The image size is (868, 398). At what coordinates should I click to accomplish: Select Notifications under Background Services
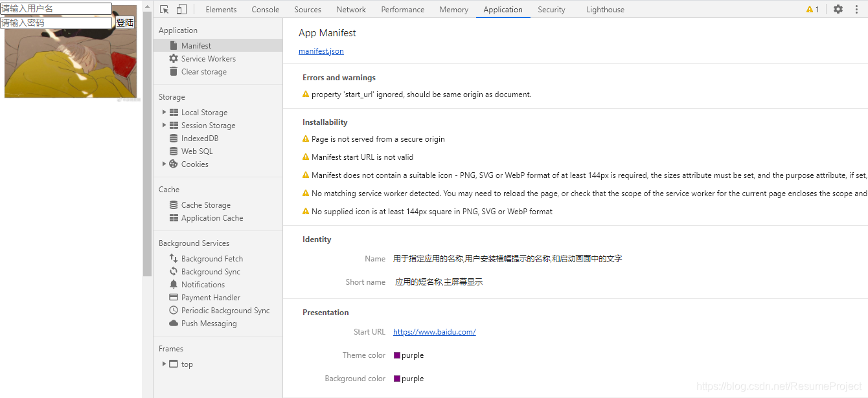(x=203, y=284)
